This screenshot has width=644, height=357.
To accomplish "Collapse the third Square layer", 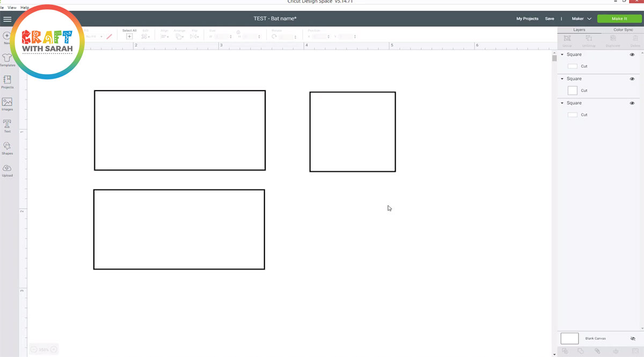I will (x=562, y=103).
